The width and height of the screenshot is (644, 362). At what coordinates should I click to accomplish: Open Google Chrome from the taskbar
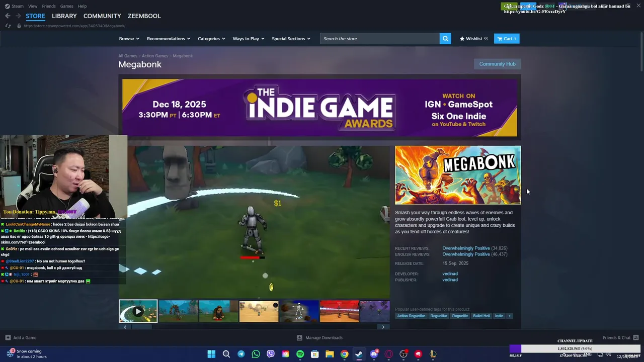tap(344, 354)
